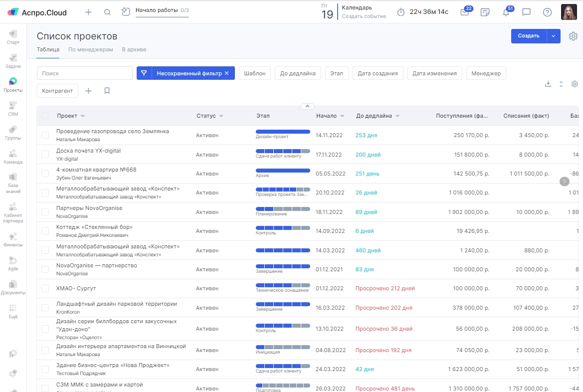
Task: Click the Менеджер filter button
Action: click(x=486, y=73)
